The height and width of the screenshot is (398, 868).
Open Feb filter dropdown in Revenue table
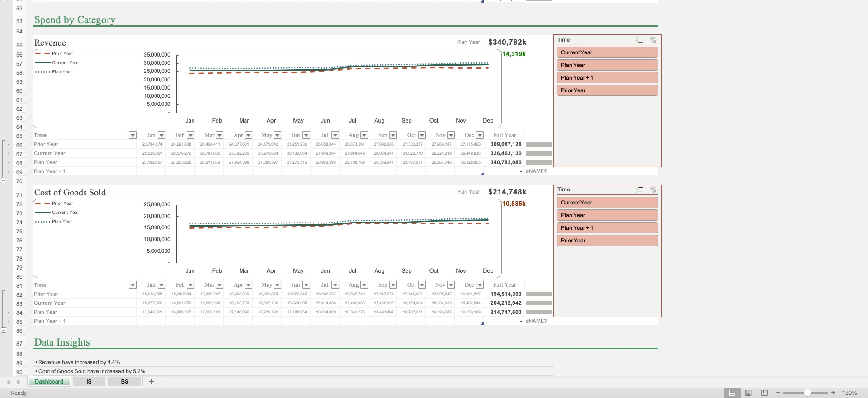pos(190,135)
